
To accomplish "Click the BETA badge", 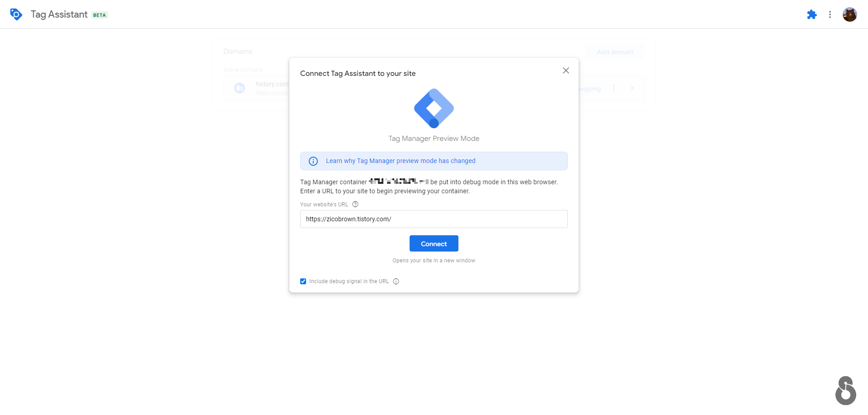I will (99, 15).
